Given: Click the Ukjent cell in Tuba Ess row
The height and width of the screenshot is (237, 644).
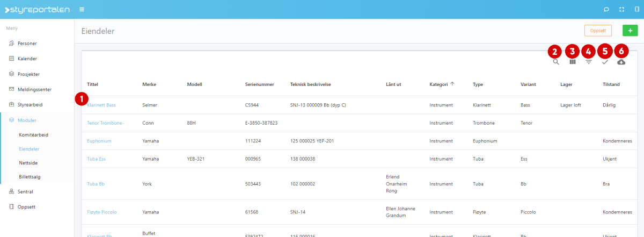Looking at the screenshot, I should click(x=610, y=159).
